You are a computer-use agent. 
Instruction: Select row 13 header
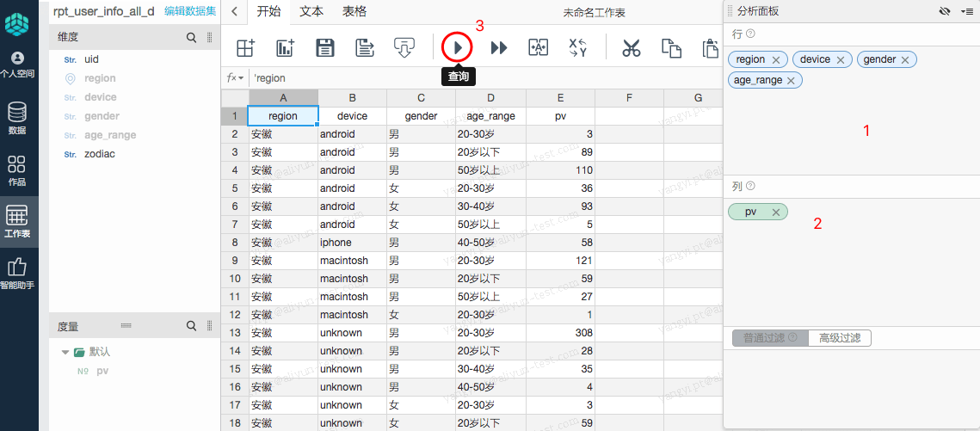pos(235,333)
